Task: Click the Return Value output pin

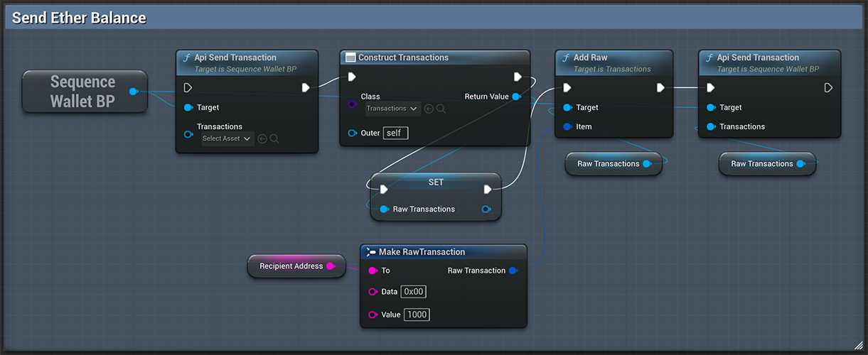Action: (515, 97)
